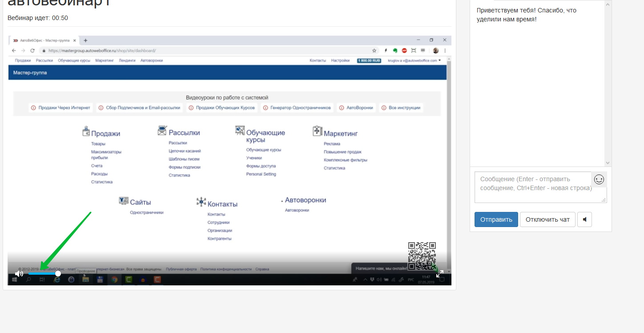Toggle chat notification sound with the speaker button
The width and height of the screenshot is (644, 333).
[x=584, y=219]
